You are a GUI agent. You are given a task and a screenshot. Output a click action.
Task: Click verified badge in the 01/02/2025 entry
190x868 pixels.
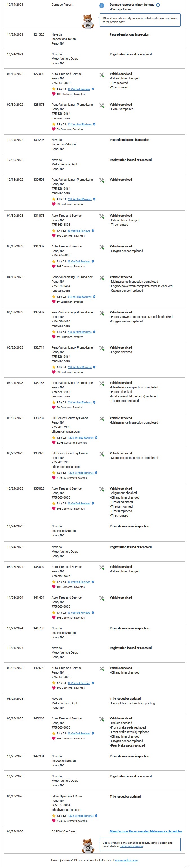pos(93,683)
